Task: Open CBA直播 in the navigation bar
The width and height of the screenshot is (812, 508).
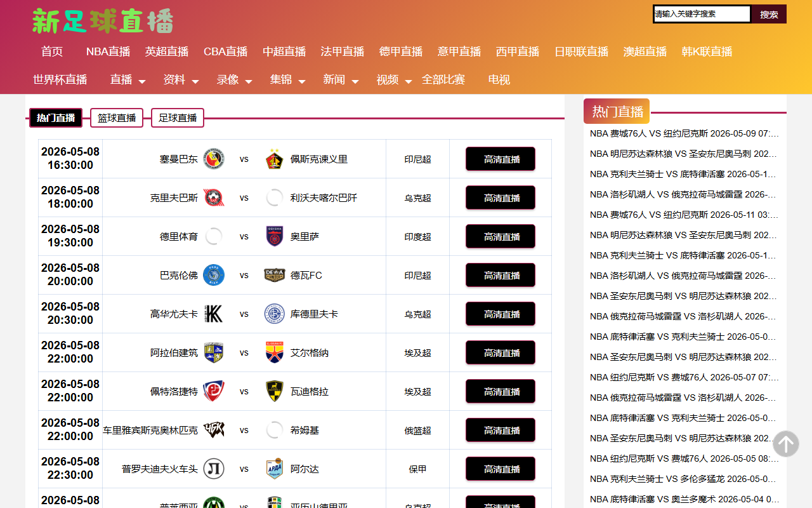Action: 226,51
